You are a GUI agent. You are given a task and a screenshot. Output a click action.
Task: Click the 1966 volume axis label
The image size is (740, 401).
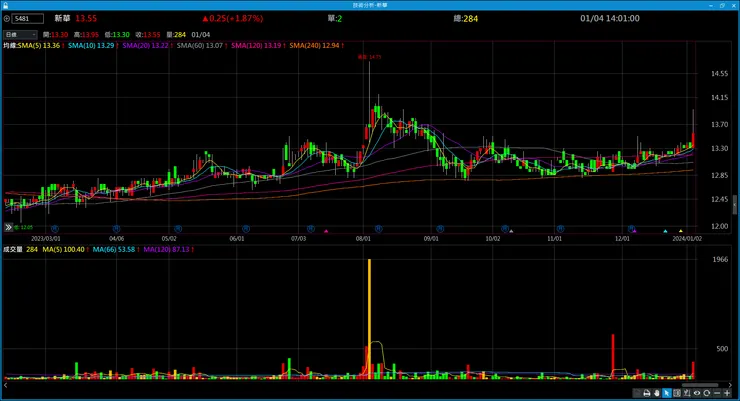click(720, 259)
